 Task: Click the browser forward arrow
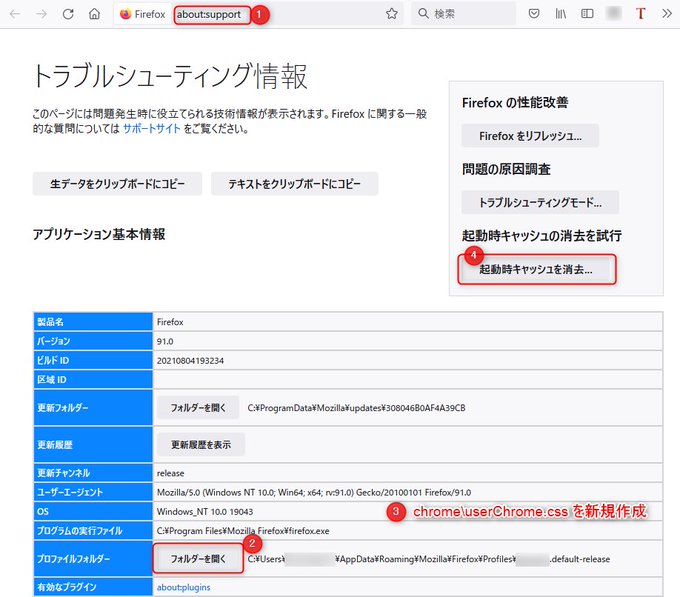(41, 14)
